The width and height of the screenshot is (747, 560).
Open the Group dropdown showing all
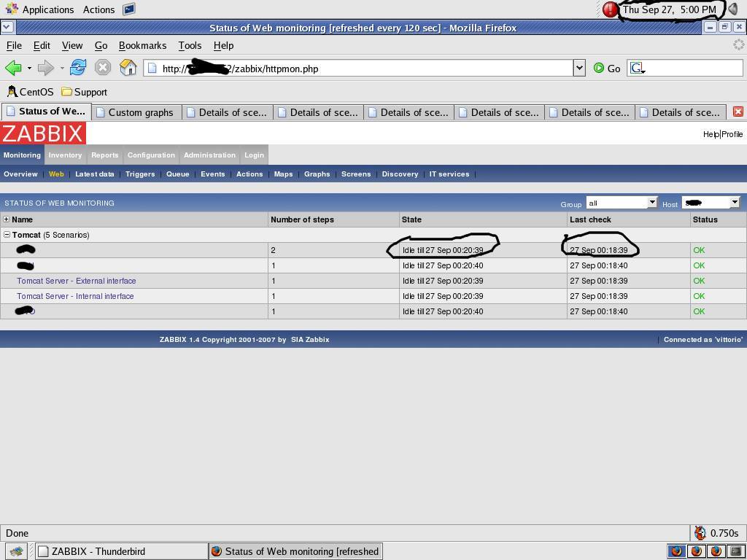click(x=622, y=203)
